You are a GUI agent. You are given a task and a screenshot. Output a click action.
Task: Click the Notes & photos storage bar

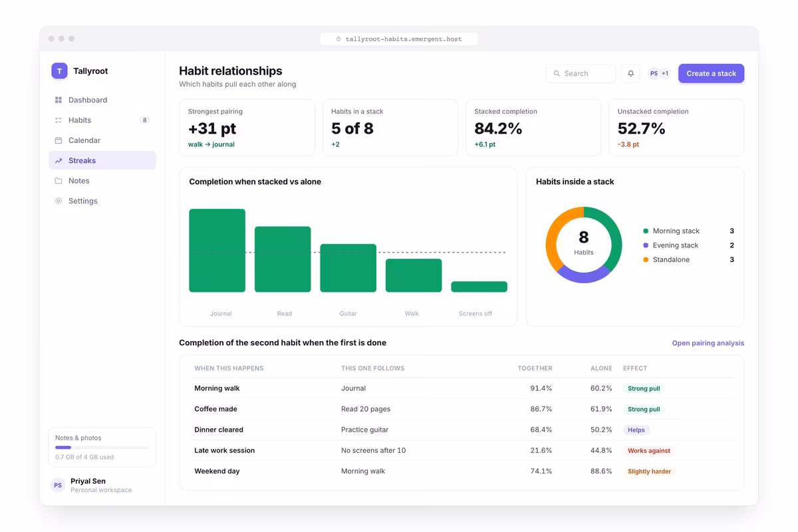click(x=102, y=448)
